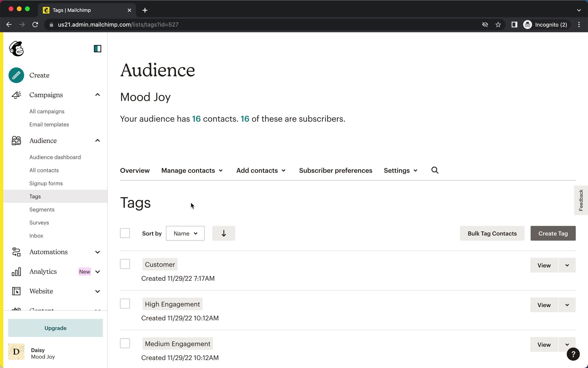Open the Add contacts dropdown
Image resolution: width=588 pixels, height=368 pixels.
pos(261,170)
